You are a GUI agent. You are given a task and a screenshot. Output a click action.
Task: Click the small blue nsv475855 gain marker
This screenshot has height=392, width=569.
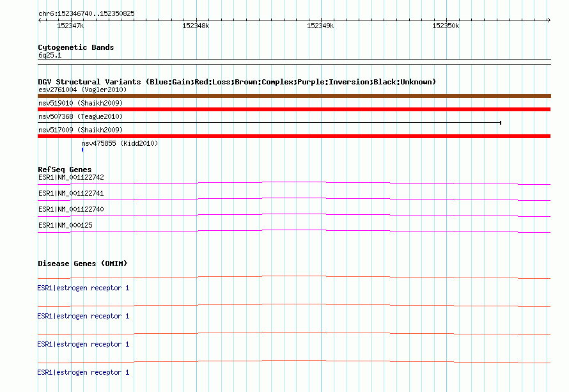point(82,150)
